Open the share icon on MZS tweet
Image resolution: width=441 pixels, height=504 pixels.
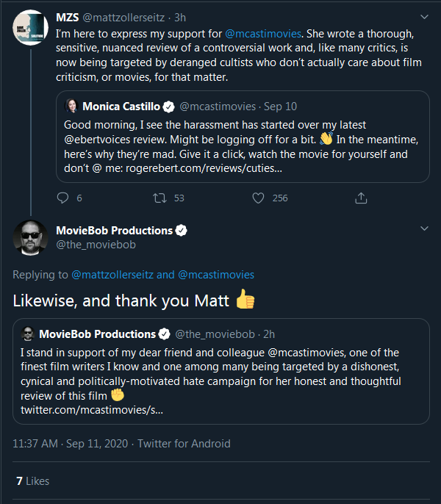pos(361,198)
